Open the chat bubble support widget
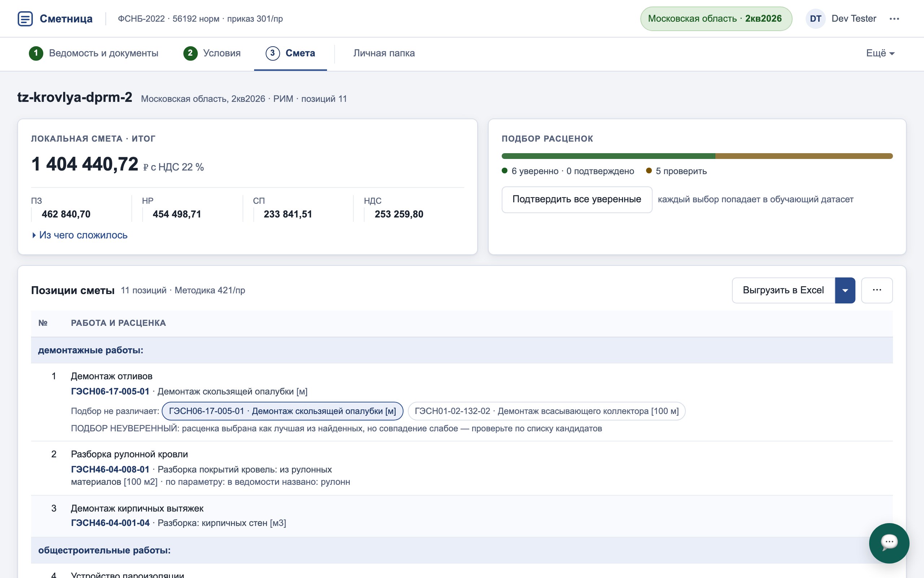Image resolution: width=924 pixels, height=578 pixels. point(889,543)
